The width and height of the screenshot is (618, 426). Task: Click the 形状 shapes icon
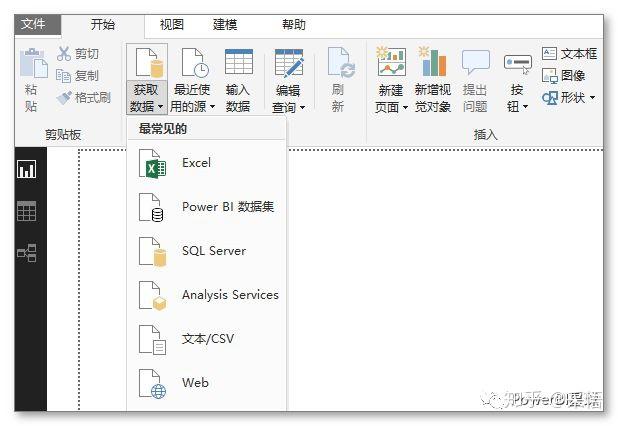point(550,97)
